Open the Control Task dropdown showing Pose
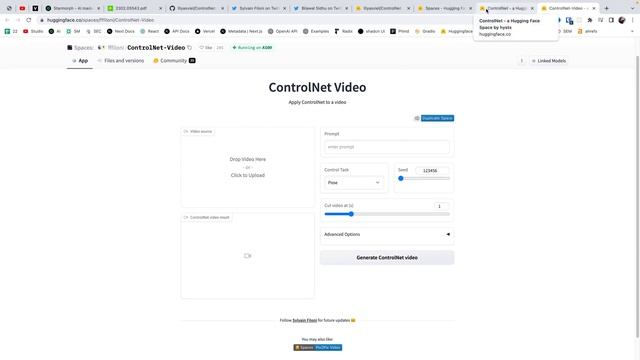 353,182
